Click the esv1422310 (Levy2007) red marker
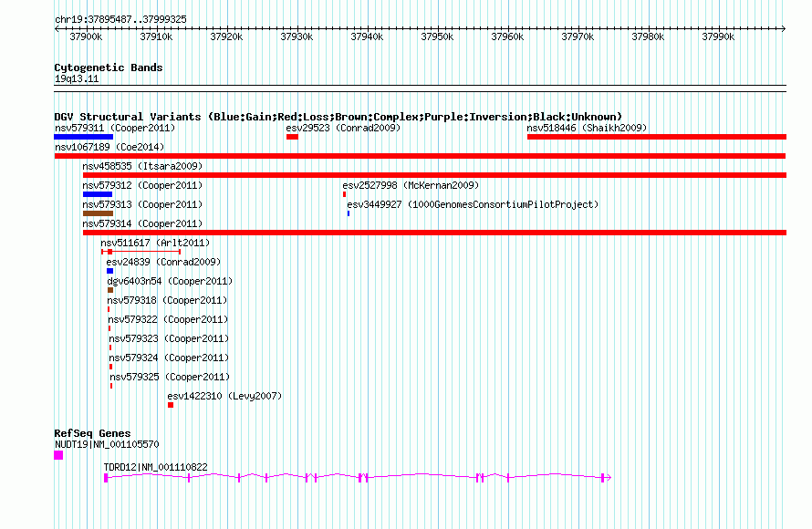This screenshot has height=529, width=812. tap(171, 405)
